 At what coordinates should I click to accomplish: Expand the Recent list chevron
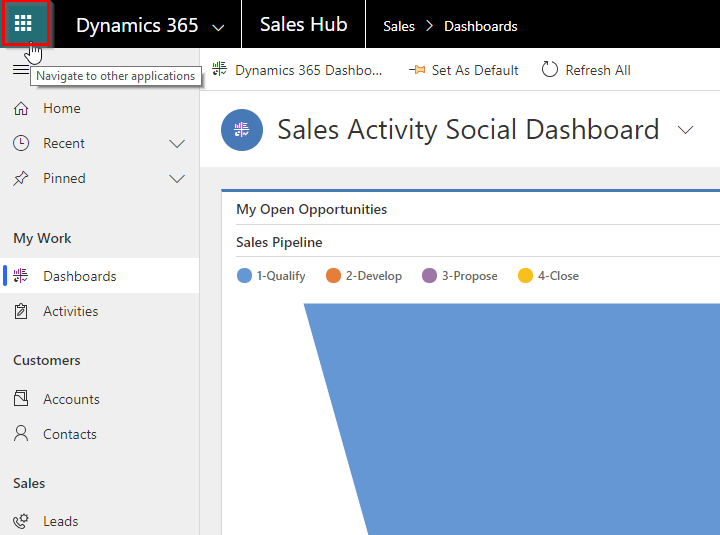[x=177, y=144]
